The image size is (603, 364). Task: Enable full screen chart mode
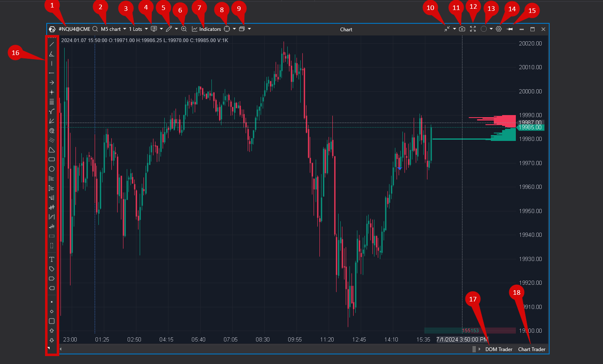473,29
